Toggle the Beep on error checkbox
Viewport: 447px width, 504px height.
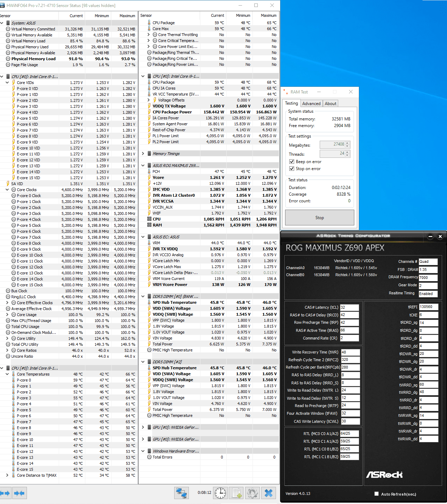pyautogui.click(x=292, y=162)
